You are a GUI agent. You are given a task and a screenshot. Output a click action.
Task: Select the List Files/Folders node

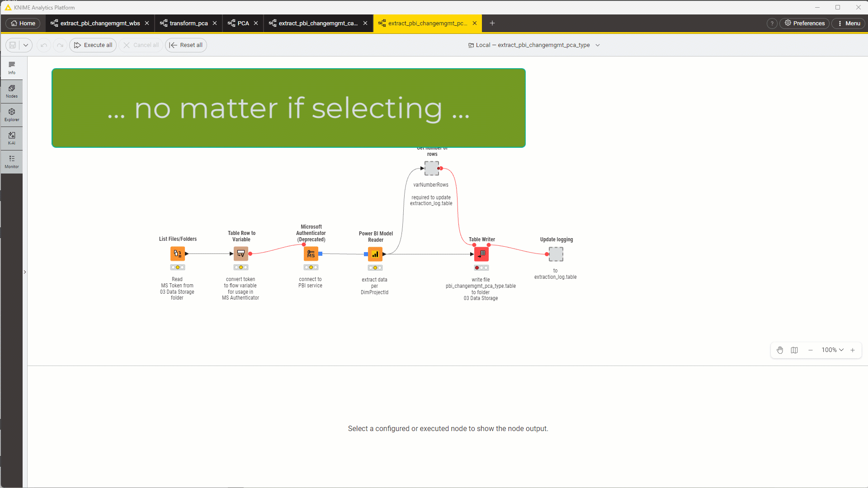pyautogui.click(x=178, y=254)
